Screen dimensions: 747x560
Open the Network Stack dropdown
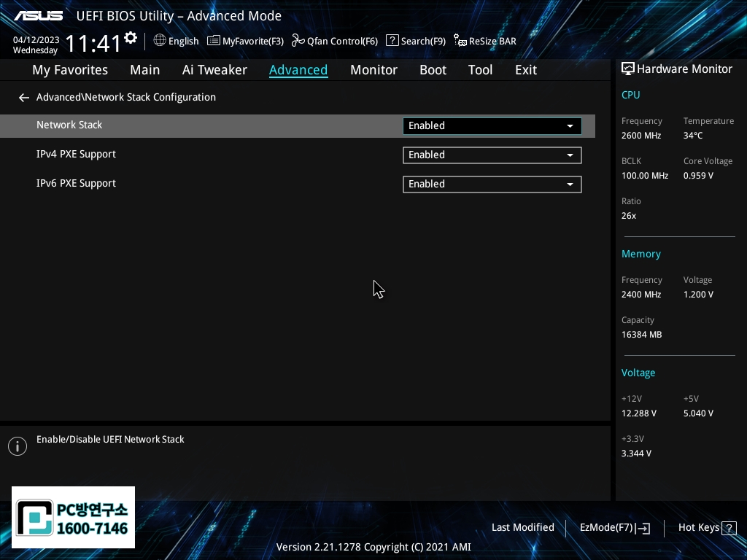coord(492,125)
